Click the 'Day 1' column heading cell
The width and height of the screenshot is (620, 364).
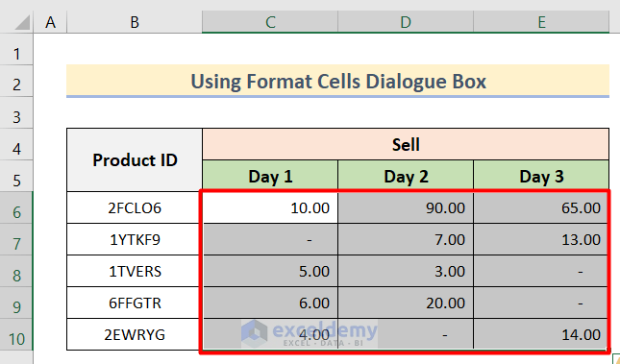[270, 176]
